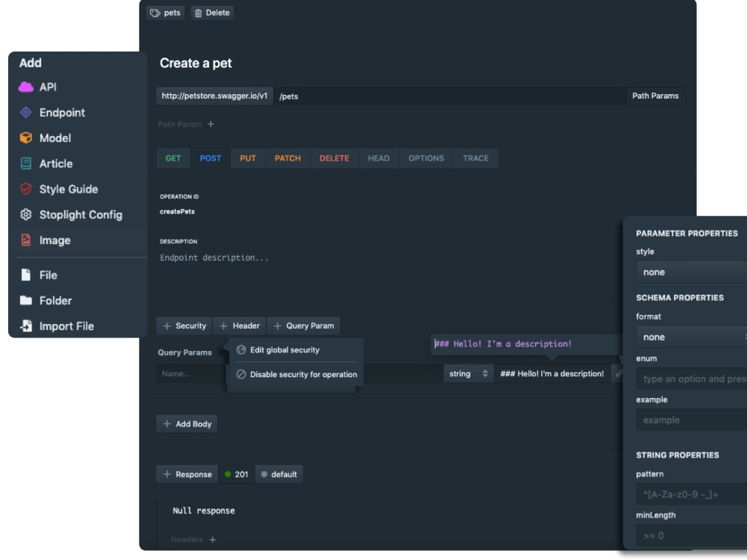The image size is (747, 560).
Task: Click the plus icon next to Headers
Action: pos(212,540)
